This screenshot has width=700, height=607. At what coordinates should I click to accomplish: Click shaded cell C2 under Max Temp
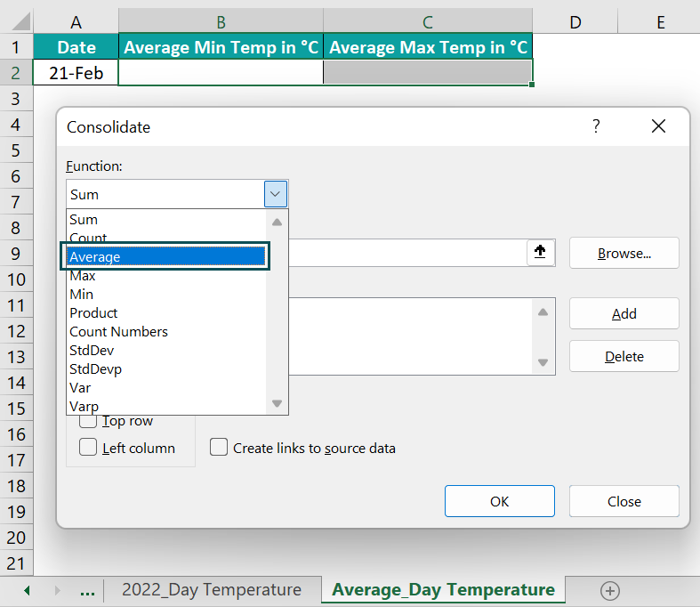428,73
